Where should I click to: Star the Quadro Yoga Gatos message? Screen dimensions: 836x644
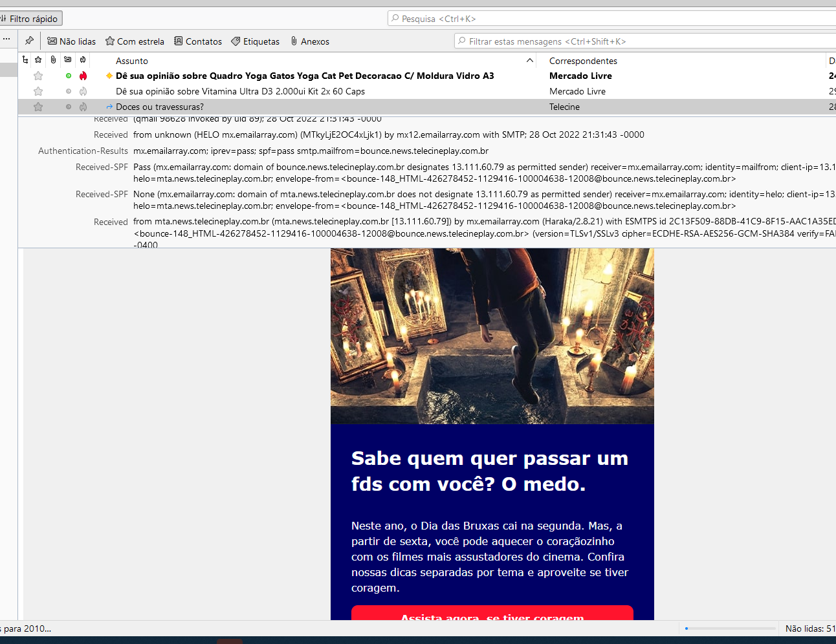(38, 76)
